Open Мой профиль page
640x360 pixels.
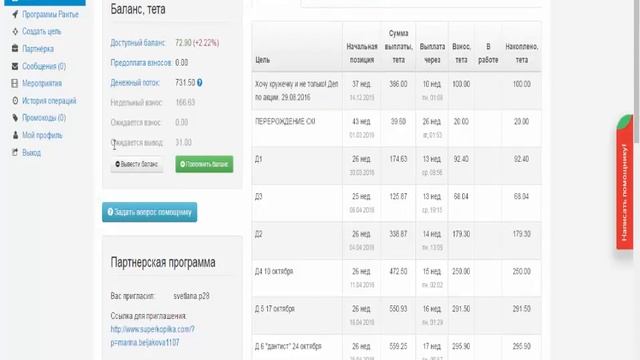click(42, 135)
